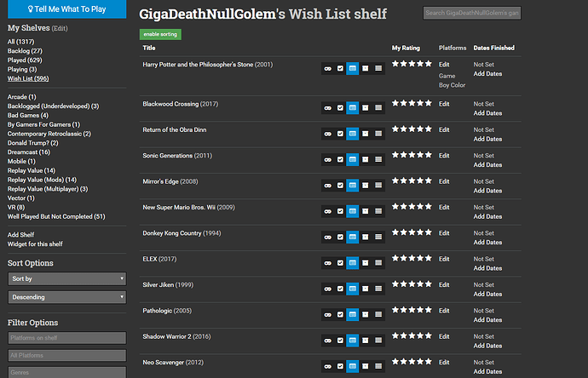Open the All (1317) shelf
Image resolution: width=588 pixels, height=378 pixels.
20,42
